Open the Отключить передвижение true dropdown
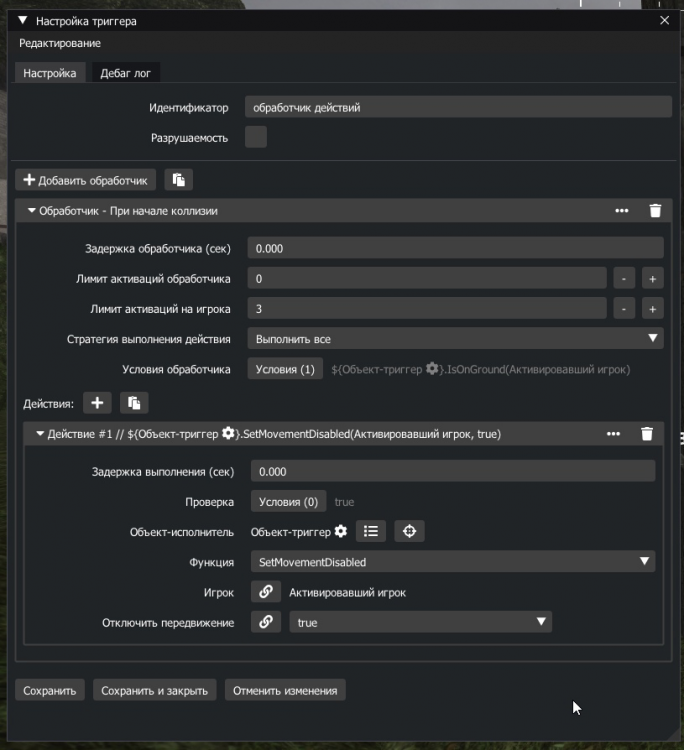This screenshot has width=684, height=750. [x=420, y=622]
